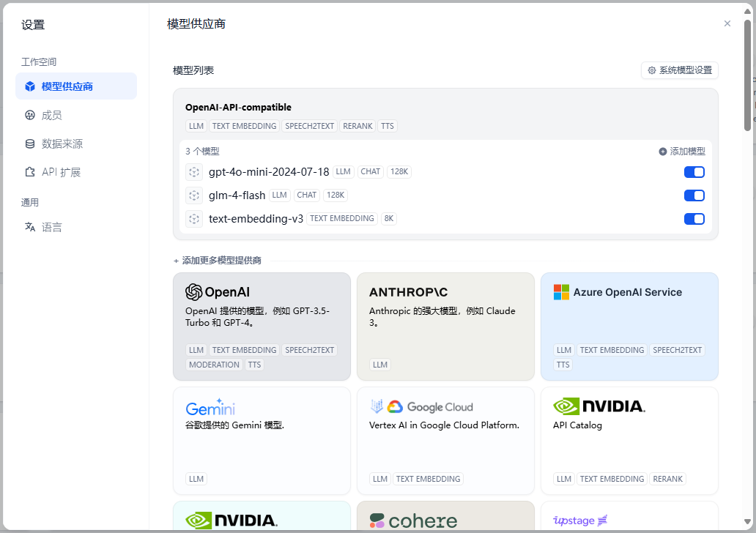Viewport: 756px width, 533px height.
Task: Turn off the glm-4-flash model switch
Action: 694,195
